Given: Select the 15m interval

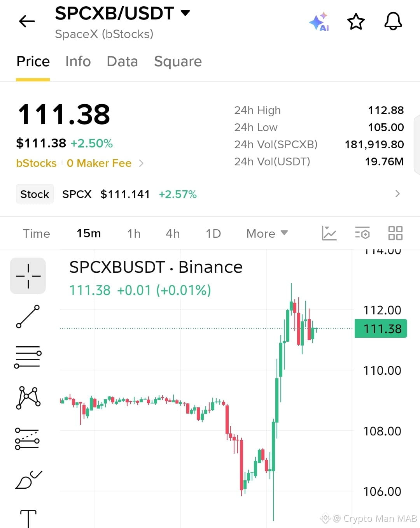Looking at the screenshot, I should [89, 233].
